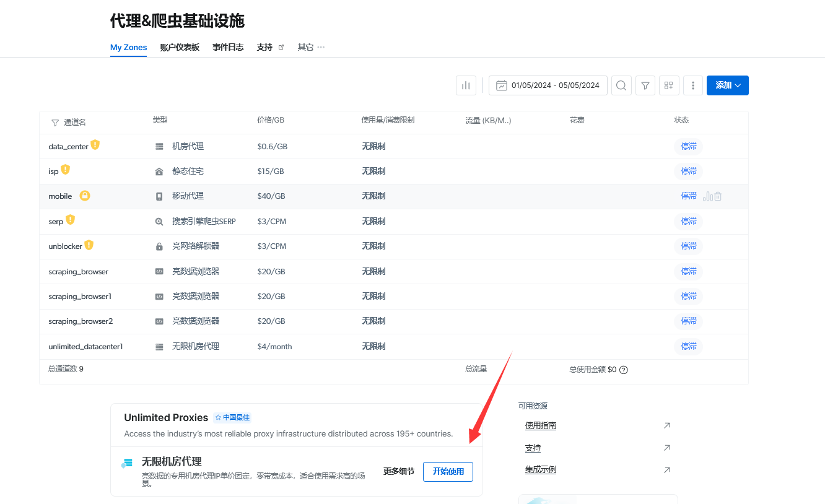The width and height of the screenshot is (825, 504).
Task: Click the lock badge beside mobile
Action: pyautogui.click(x=85, y=196)
